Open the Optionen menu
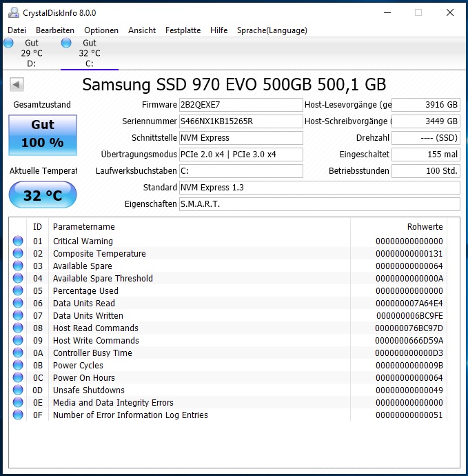The width and height of the screenshot is (468, 476). (x=101, y=30)
